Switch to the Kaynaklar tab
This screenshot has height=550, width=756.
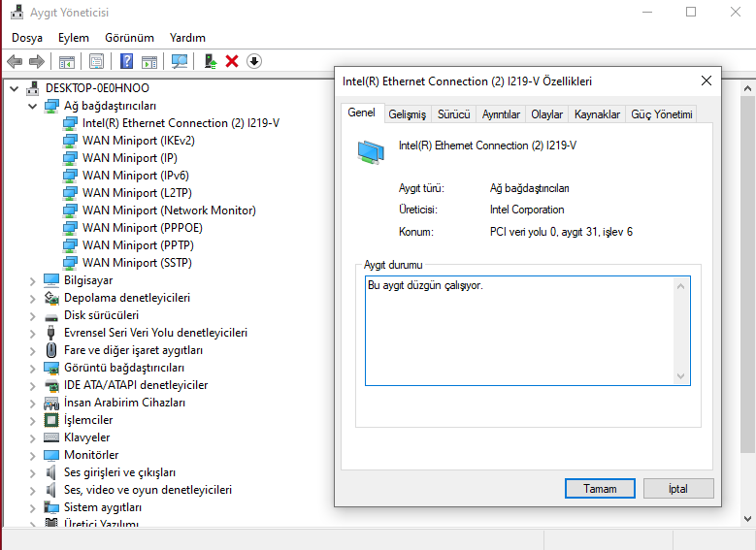pyautogui.click(x=597, y=114)
